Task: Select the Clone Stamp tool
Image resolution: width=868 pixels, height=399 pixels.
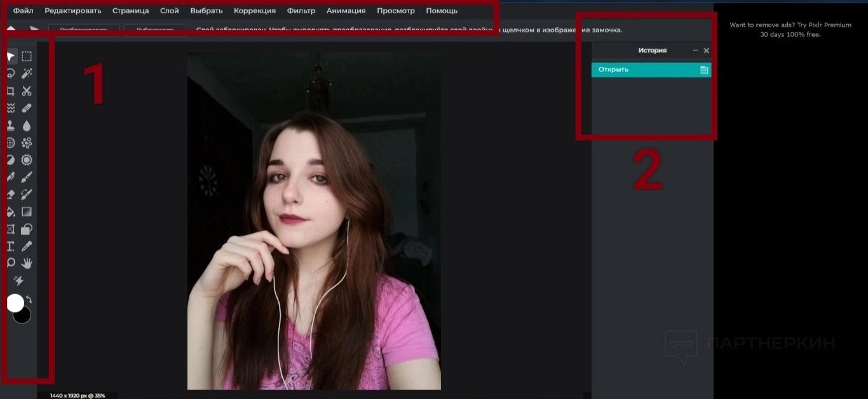Action: click(11, 126)
